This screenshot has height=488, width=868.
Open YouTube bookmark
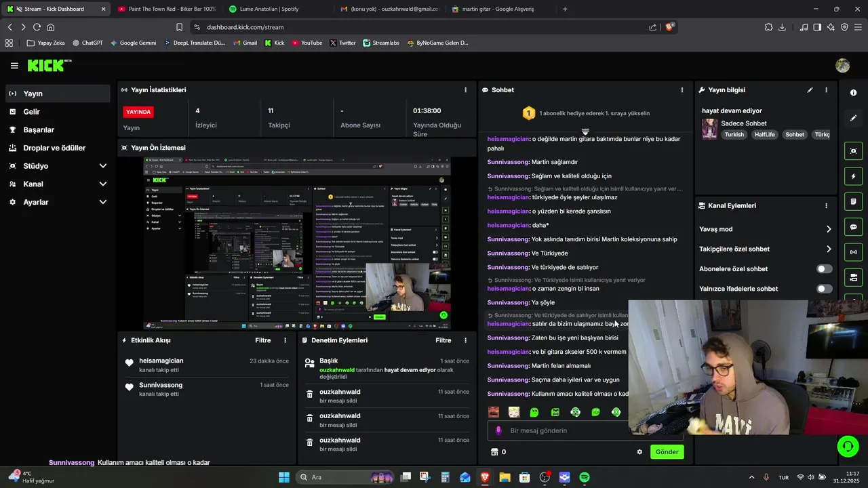[307, 43]
